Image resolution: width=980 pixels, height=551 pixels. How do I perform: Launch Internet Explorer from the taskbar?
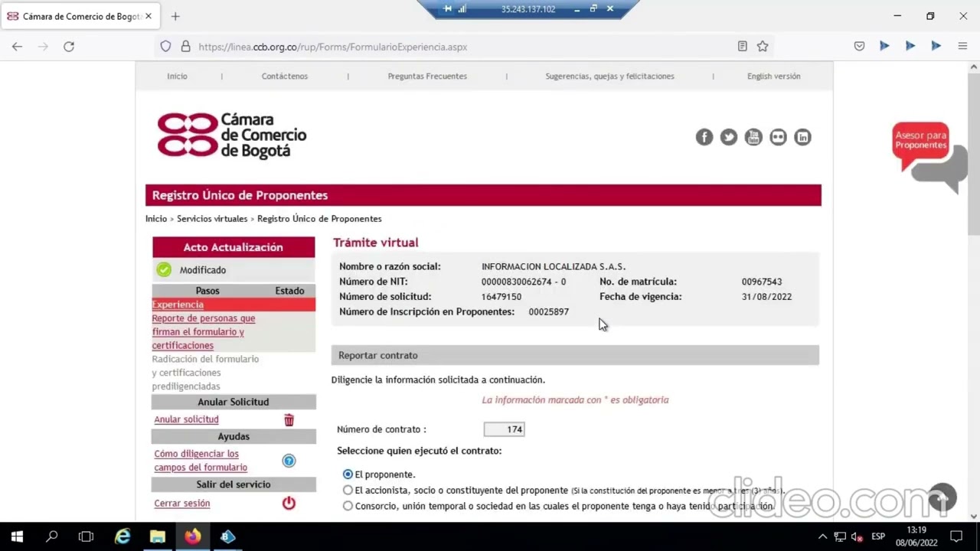(x=122, y=536)
